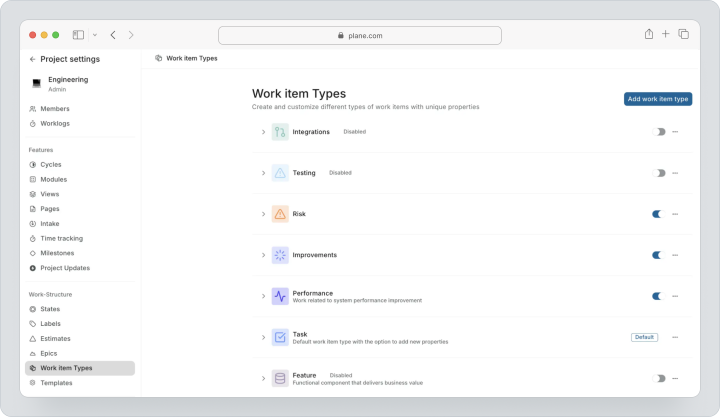Click the Task checkbox type icon
The height and width of the screenshot is (417, 720).
click(x=280, y=338)
